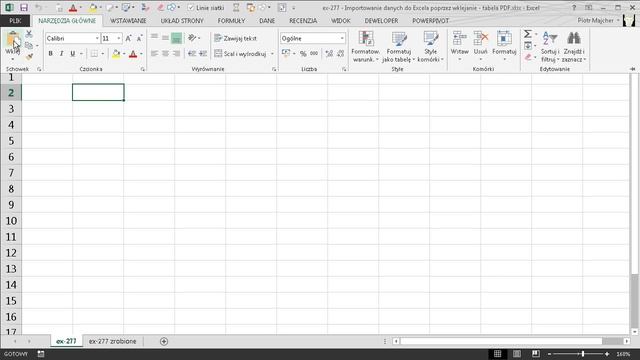This screenshot has width=640, height=360.
Task: Decrease font size with the smaller A icon
Action: click(x=139, y=38)
